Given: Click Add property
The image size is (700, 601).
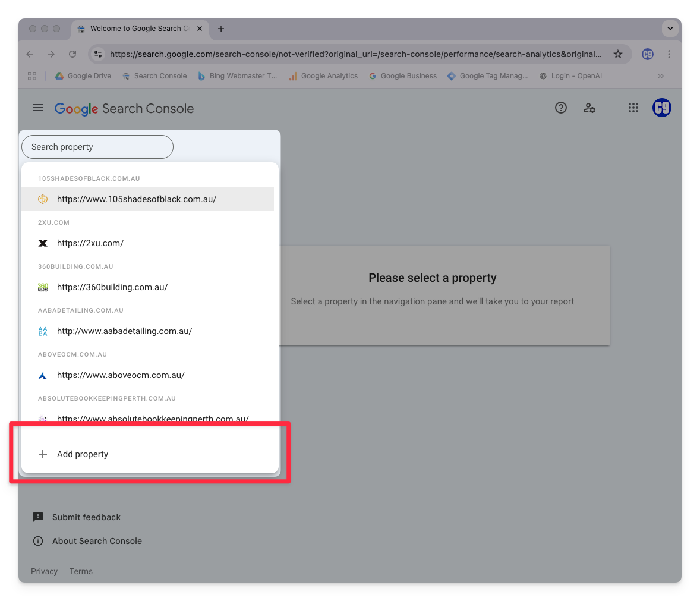Looking at the screenshot, I should 83,454.
